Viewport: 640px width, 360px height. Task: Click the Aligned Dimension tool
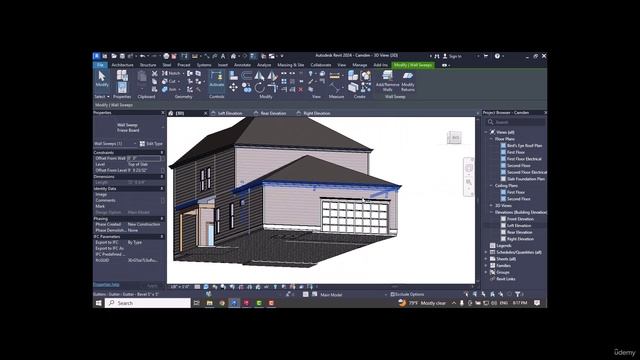[x=335, y=87]
